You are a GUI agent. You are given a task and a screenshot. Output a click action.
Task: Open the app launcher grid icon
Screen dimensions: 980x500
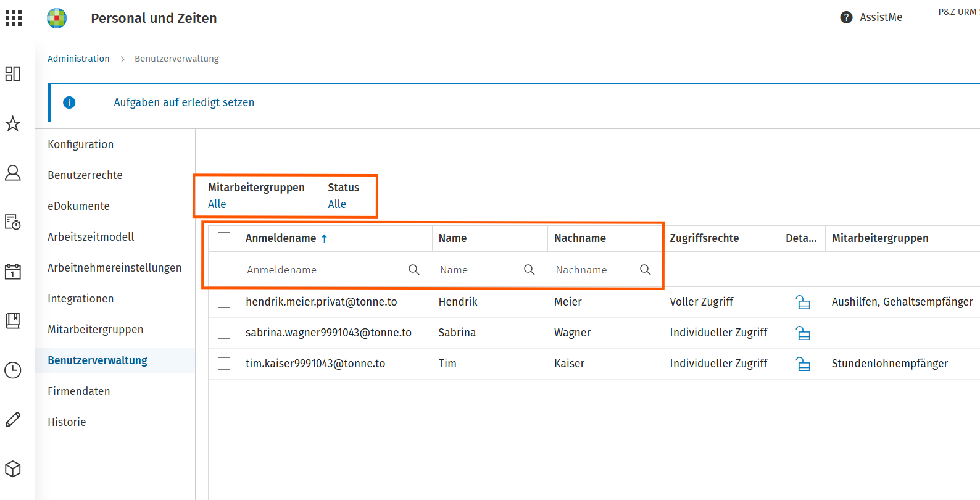click(x=14, y=18)
